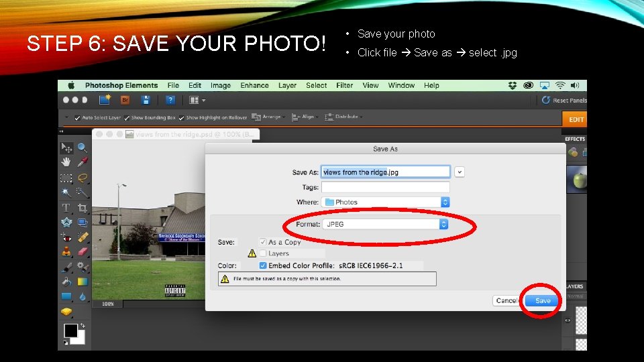Select the Brush tool
The width and height of the screenshot is (644, 362).
click(x=66, y=267)
